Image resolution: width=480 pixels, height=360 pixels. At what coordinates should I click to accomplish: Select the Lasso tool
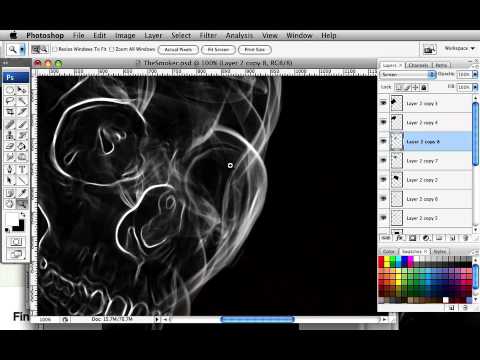point(10,101)
